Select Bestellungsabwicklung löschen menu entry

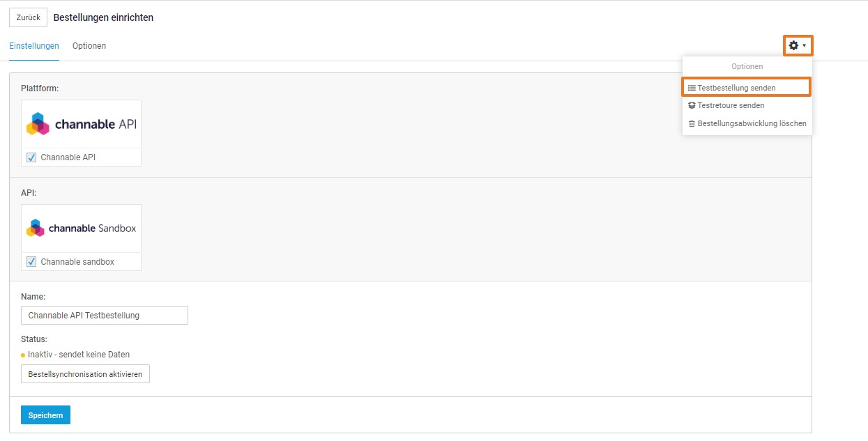[x=752, y=124]
